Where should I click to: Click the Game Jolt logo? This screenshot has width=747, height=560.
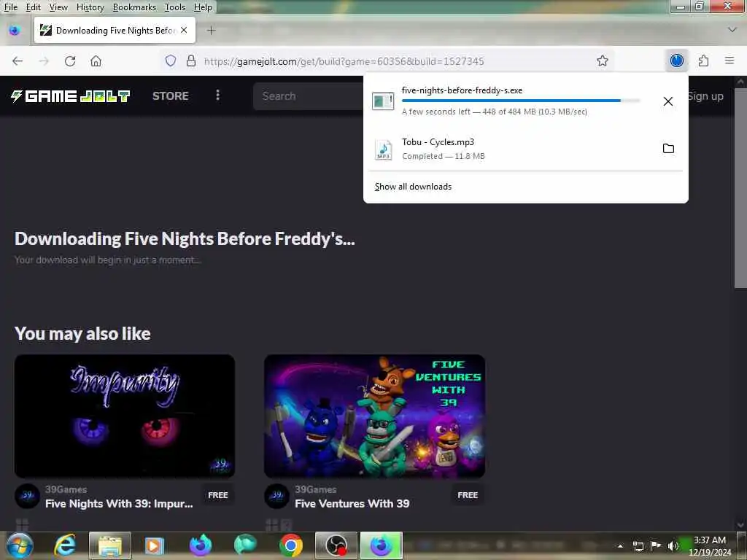71,96
